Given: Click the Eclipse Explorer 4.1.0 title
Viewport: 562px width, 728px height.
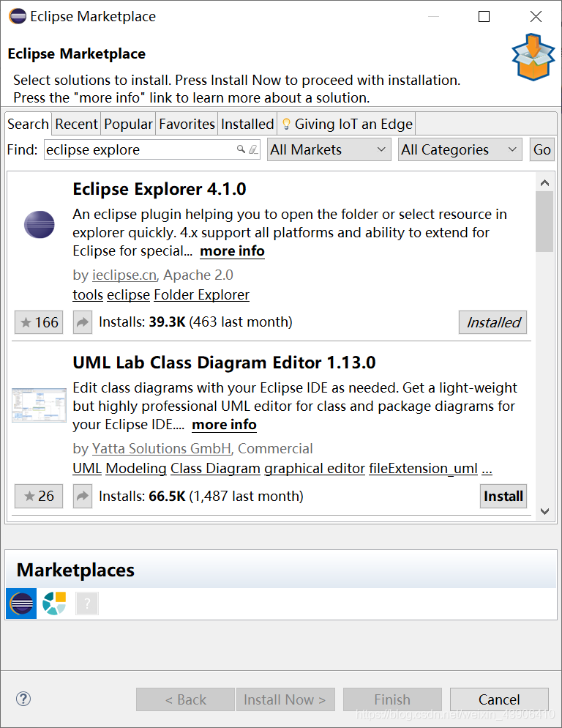Looking at the screenshot, I should tap(160, 189).
